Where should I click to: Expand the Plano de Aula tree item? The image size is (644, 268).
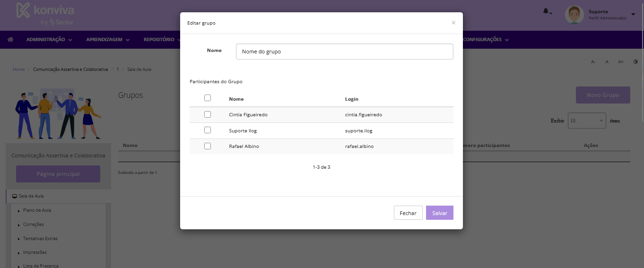pyautogui.click(x=18, y=210)
